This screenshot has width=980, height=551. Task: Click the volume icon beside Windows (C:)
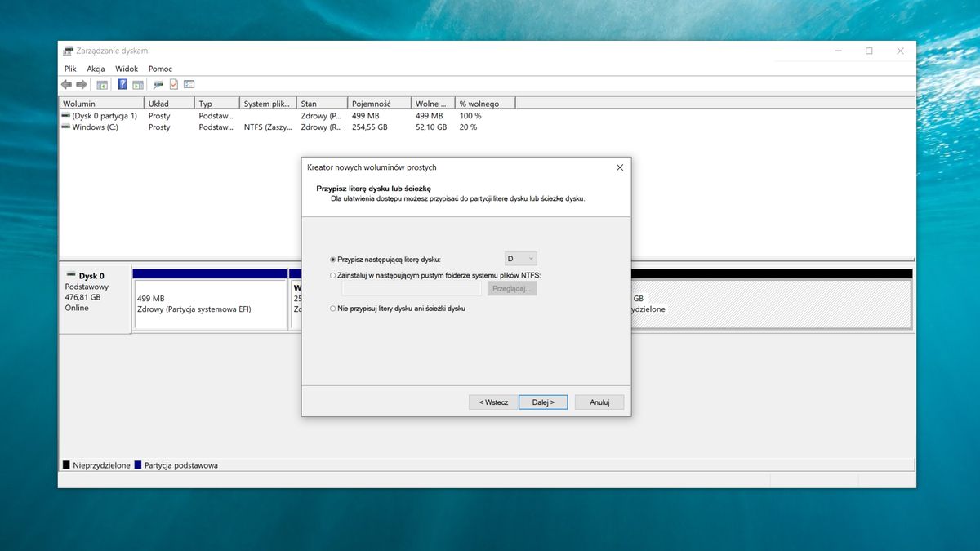(65, 127)
